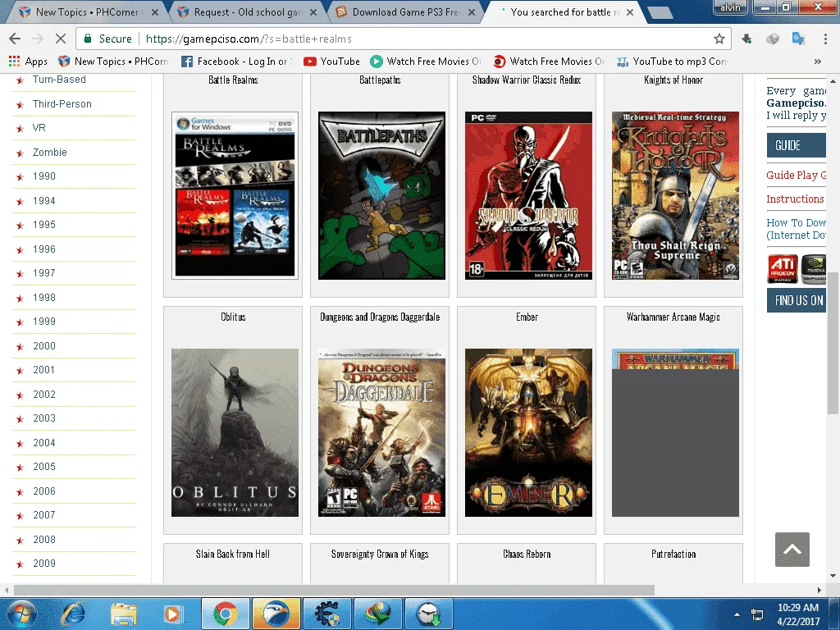The height and width of the screenshot is (630, 840).
Task: Click the Slain Back from Hell title
Action: 232,554
